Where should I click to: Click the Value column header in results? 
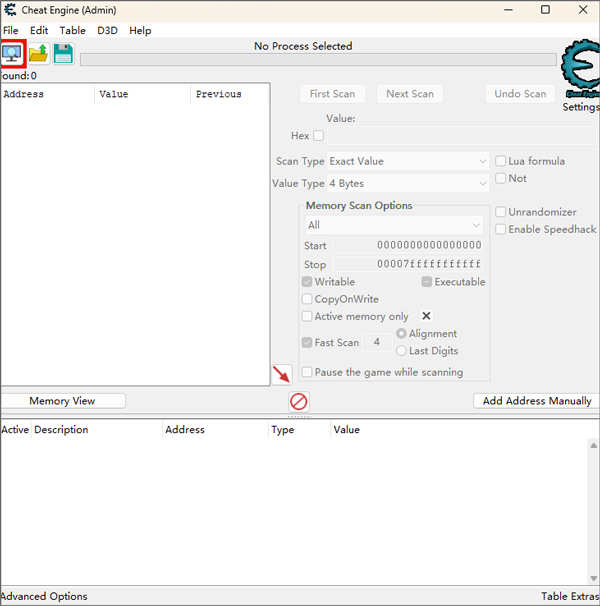pos(143,94)
